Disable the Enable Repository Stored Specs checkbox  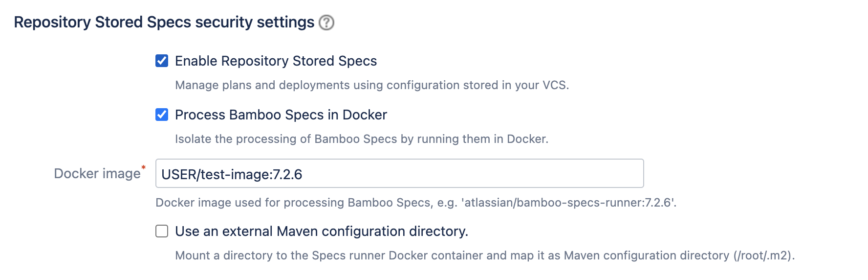[x=162, y=61]
